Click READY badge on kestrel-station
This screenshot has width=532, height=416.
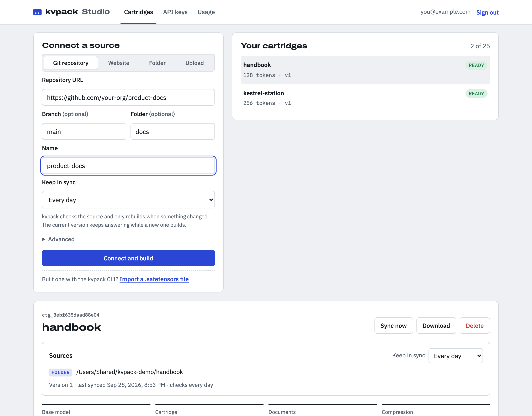pos(476,94)
